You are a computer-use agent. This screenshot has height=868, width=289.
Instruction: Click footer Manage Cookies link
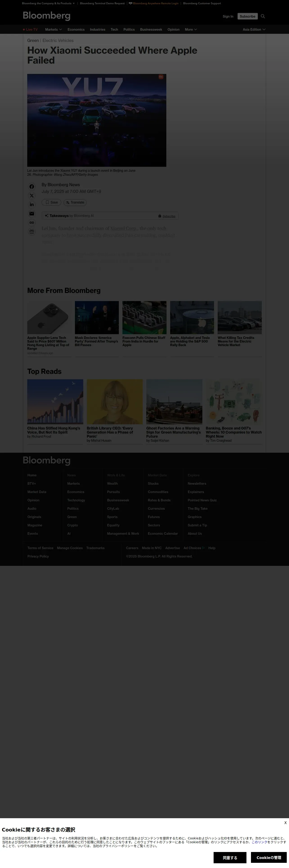pos(70,548)
